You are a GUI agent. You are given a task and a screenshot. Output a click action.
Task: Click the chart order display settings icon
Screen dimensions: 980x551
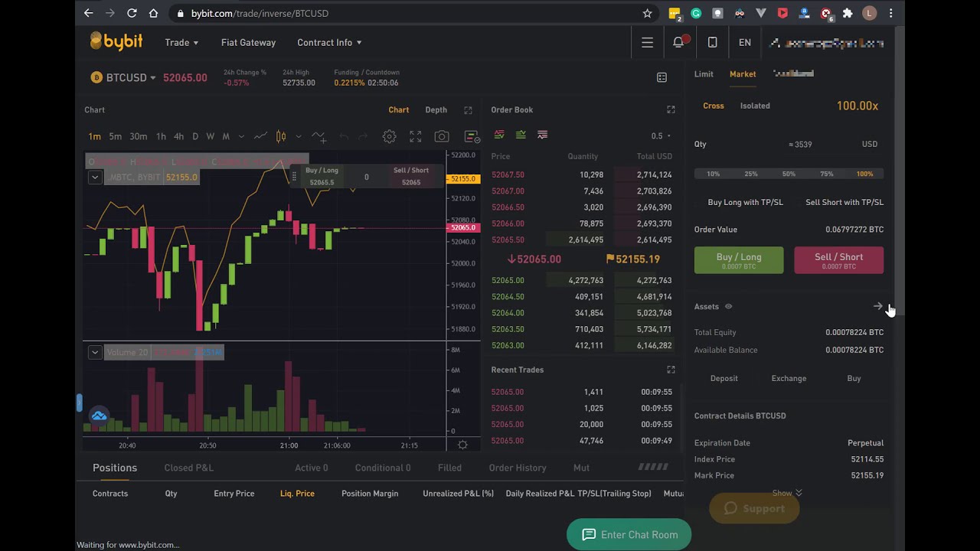pyautogui.click(x=472, y=137)
